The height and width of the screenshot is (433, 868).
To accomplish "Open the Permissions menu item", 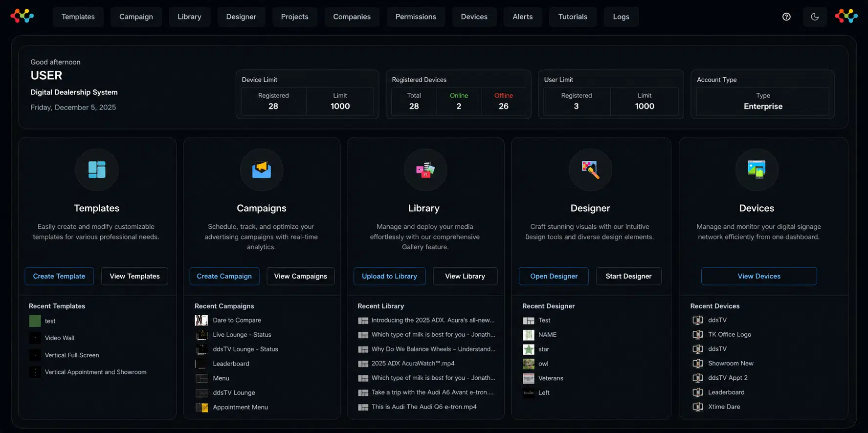I will point(416,17).
